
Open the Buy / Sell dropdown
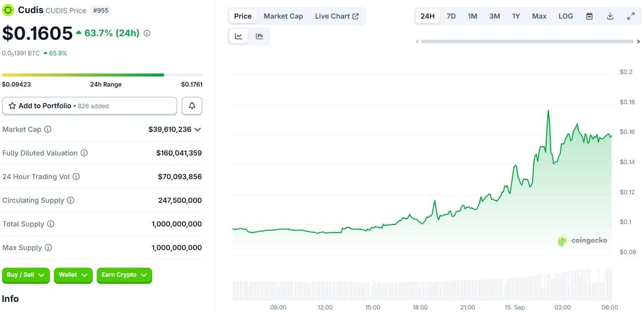[26, 275]
